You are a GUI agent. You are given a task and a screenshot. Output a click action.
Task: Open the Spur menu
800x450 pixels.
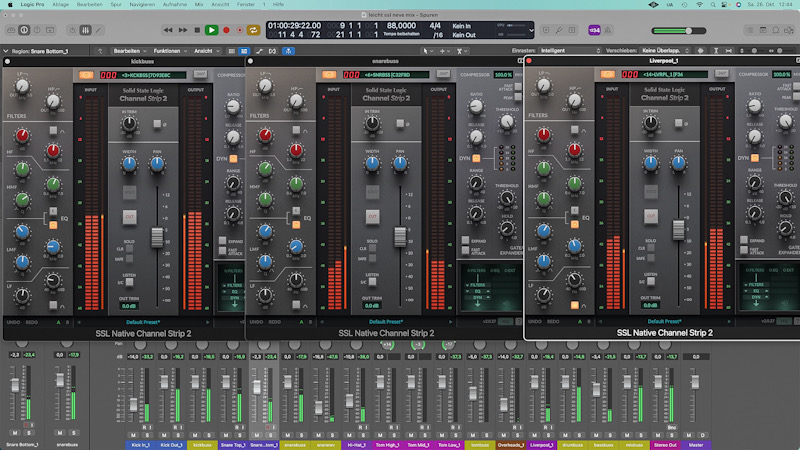pos(116,4)
